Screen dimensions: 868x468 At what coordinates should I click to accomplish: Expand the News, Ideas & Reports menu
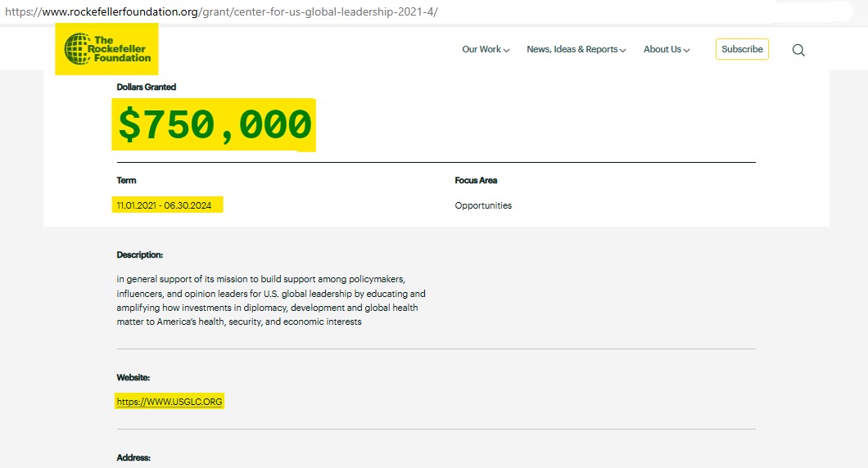pyautogui.click(x=576, y=49)
